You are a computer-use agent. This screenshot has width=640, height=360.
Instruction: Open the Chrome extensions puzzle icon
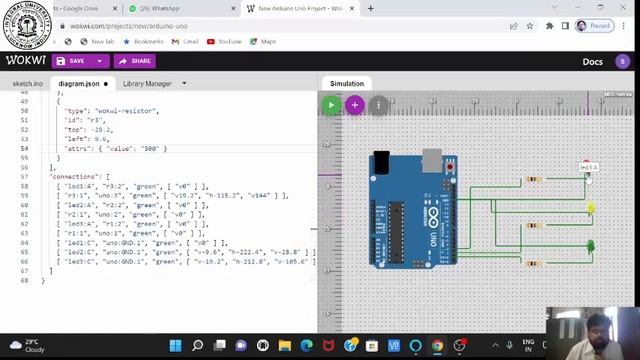(x=550, y=26)
